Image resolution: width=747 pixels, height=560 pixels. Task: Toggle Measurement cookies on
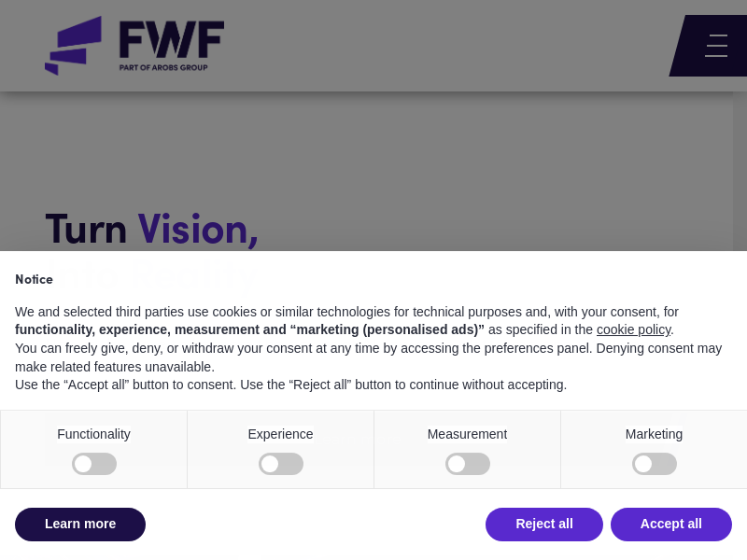468,464
